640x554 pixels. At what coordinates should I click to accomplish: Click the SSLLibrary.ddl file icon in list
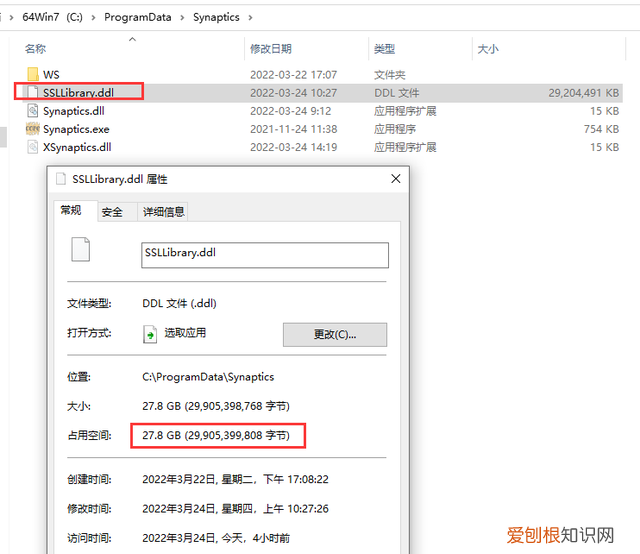[33, 92]
